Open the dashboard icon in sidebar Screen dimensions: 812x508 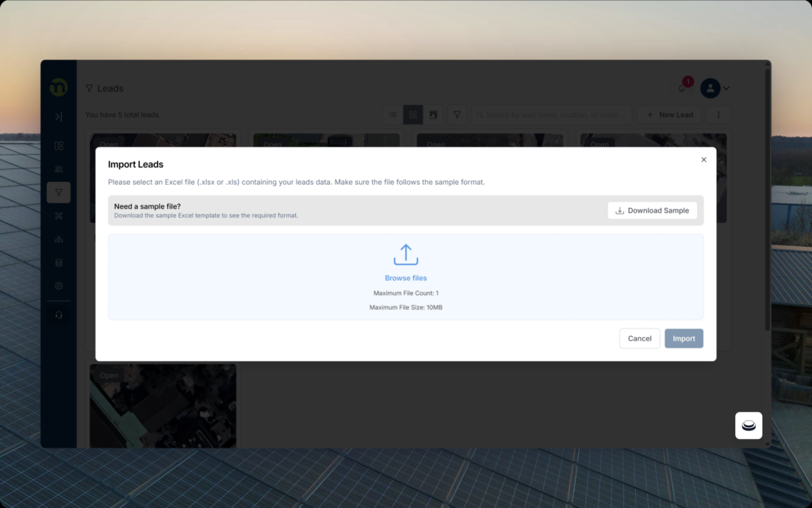click(59, 146)
